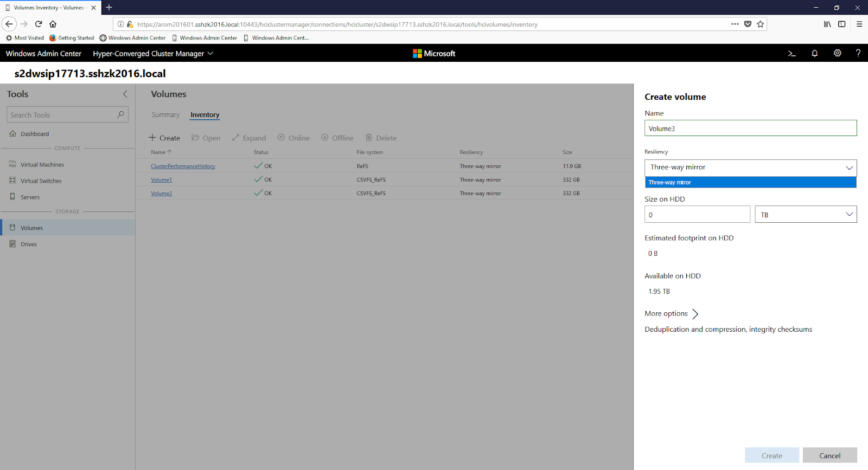Screen dimensions: 868x470
Task: Click the Search Tools field
Action: [x=67, y=114]
